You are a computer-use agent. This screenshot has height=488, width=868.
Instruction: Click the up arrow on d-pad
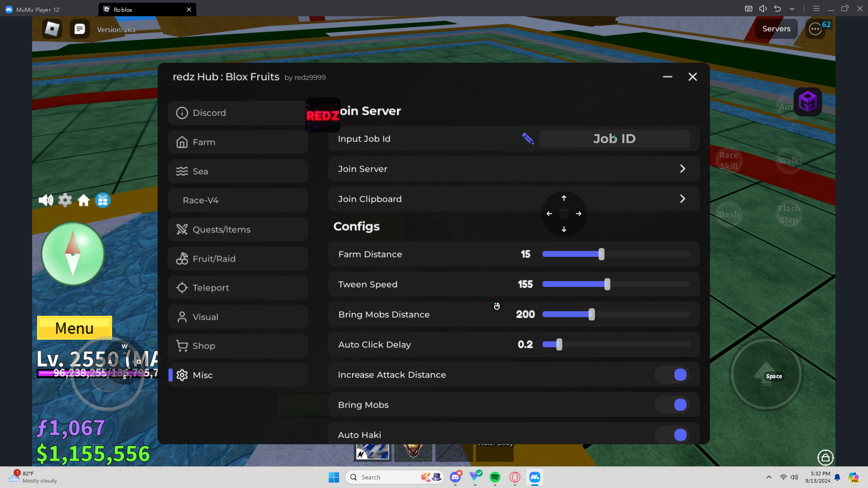(x=564, y=198)
